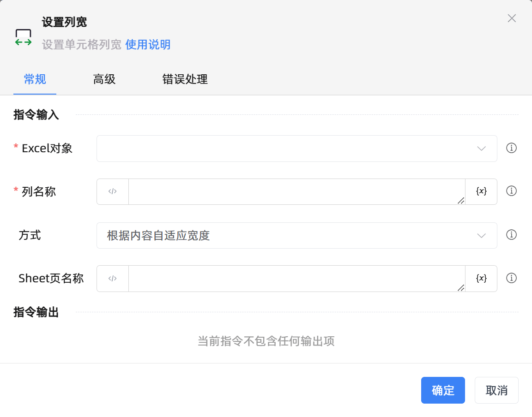This screenshot has width=532, height=417.
Task: Toggle expression mode icon for Sheet页名称
Action: 113,279
